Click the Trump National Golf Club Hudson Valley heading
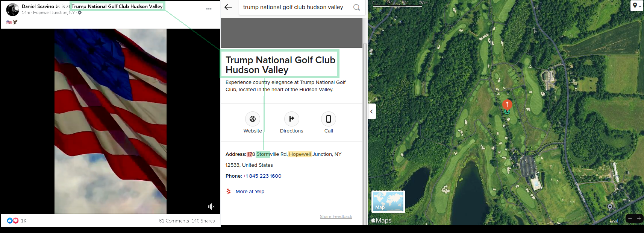 pos(280,65)
